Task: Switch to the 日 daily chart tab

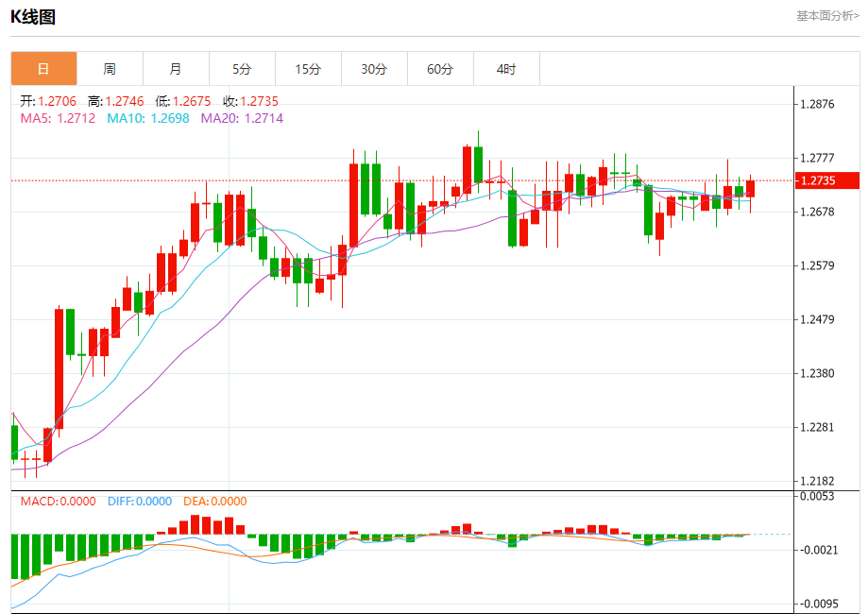Action: coord(43,69)
